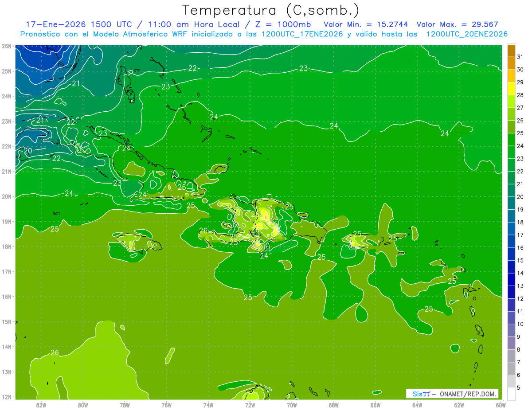
Task: Click the orange swatch between 30 and 31
Action: pos(511,63)
